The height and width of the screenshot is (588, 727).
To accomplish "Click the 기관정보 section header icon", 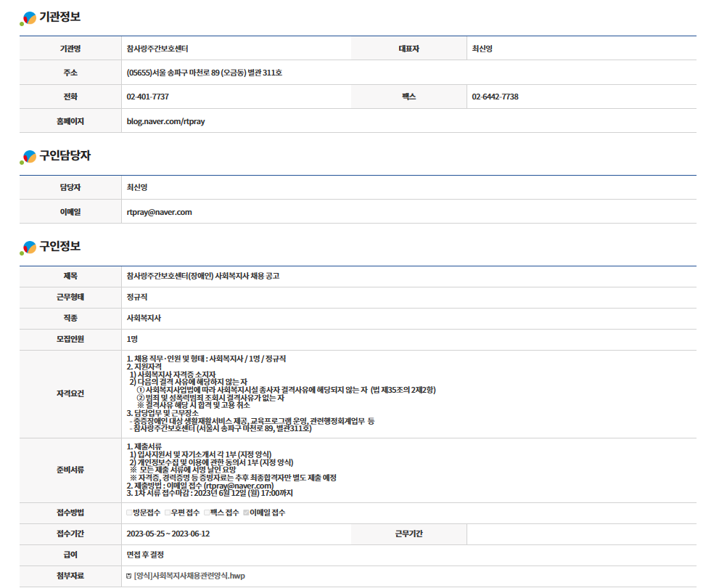I will coord(28,18).
